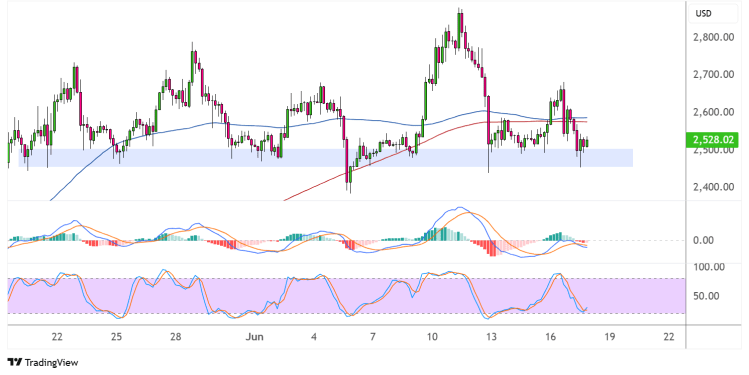Viewport: 749px width, 375px height.
Task: Click the date label 19 on time axis
Action: (x=610, y=337)
